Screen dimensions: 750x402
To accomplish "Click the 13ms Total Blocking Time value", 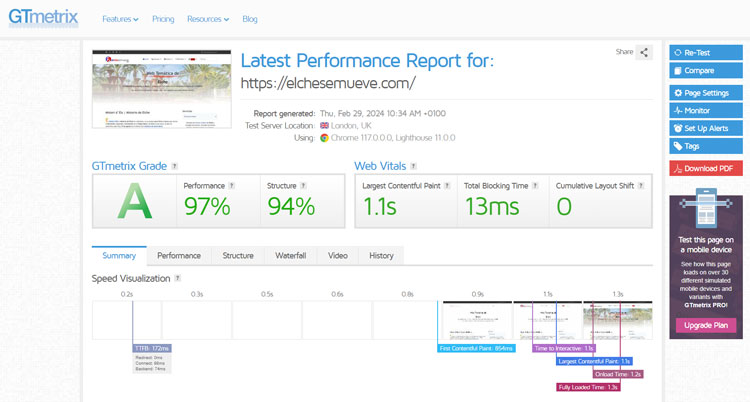I will coord(492,206).
